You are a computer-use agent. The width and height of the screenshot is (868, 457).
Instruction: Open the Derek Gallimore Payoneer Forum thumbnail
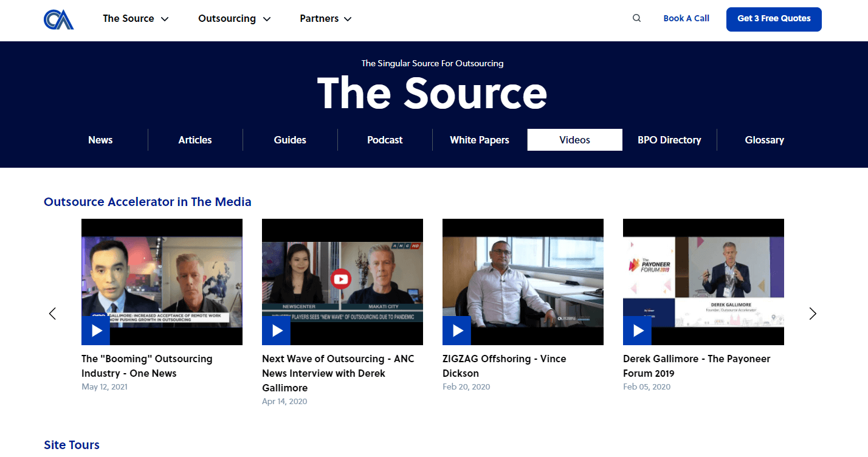click(x=703, y=281)
